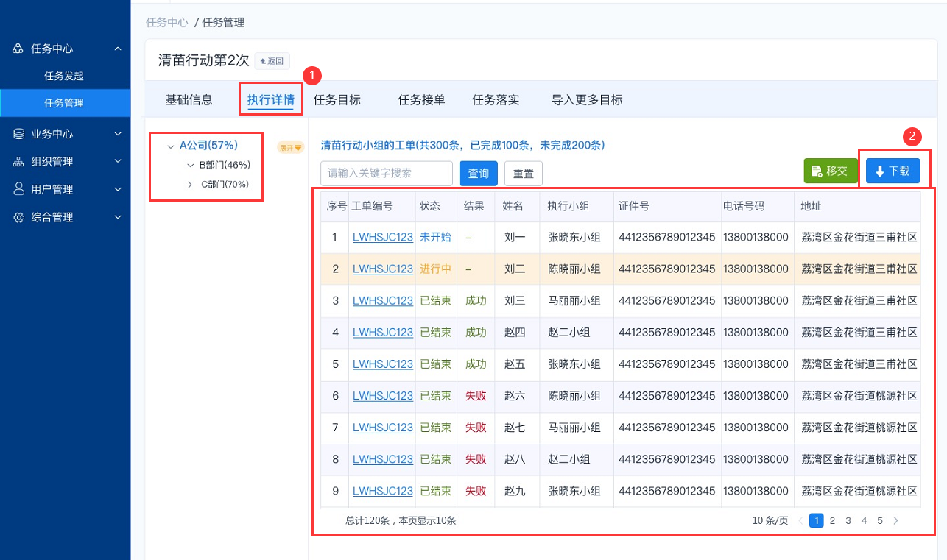Open work order LWHSJC123 for 赵六
The width and height of the screenshot is (947, 560).
pos(383,396)
